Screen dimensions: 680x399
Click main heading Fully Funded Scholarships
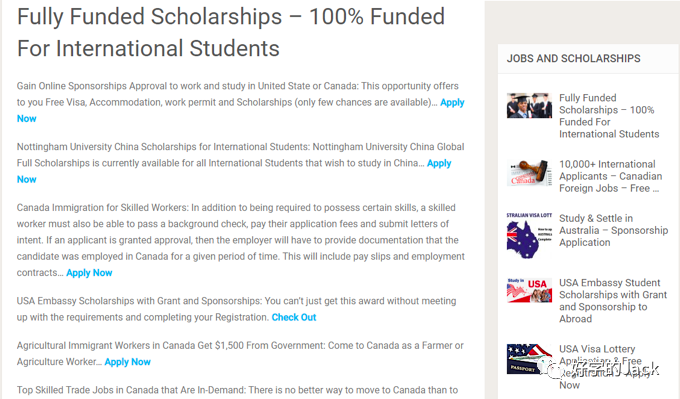(x=231, y=32)
